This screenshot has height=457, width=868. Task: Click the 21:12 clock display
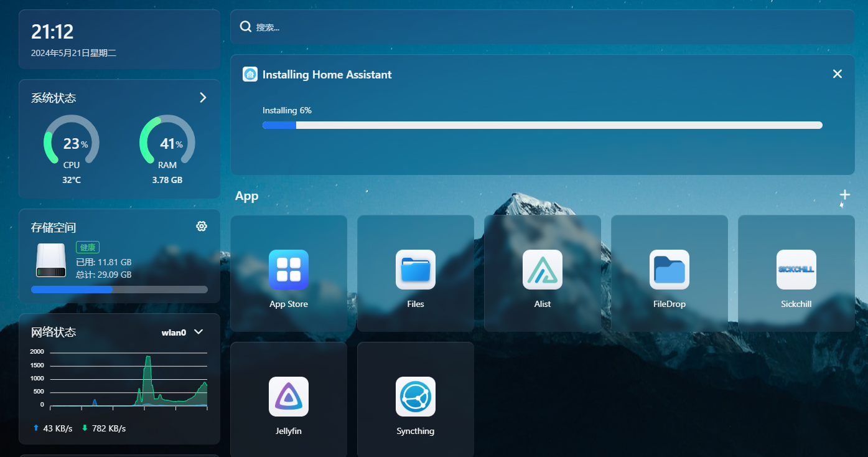tap(53, 31)
